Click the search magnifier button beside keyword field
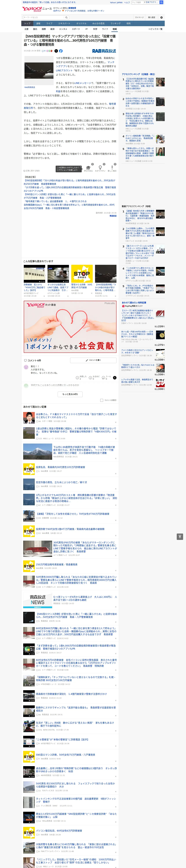 pos(66,18)
